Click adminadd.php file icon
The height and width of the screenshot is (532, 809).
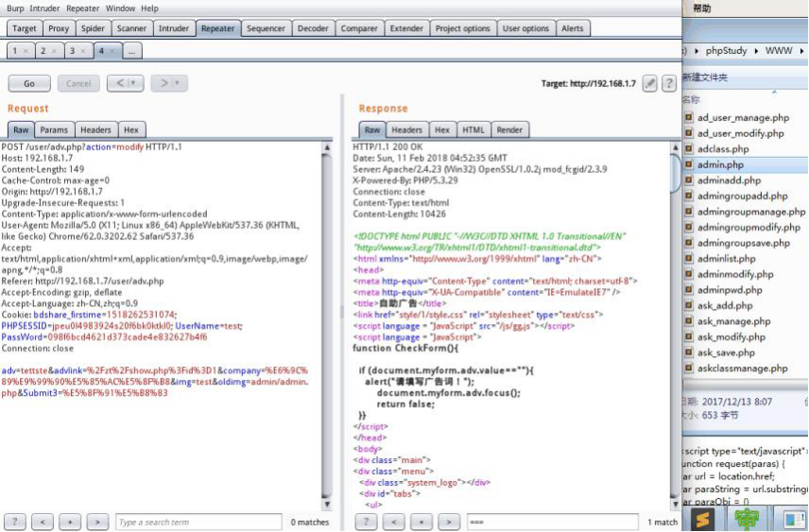coord(688,180)
